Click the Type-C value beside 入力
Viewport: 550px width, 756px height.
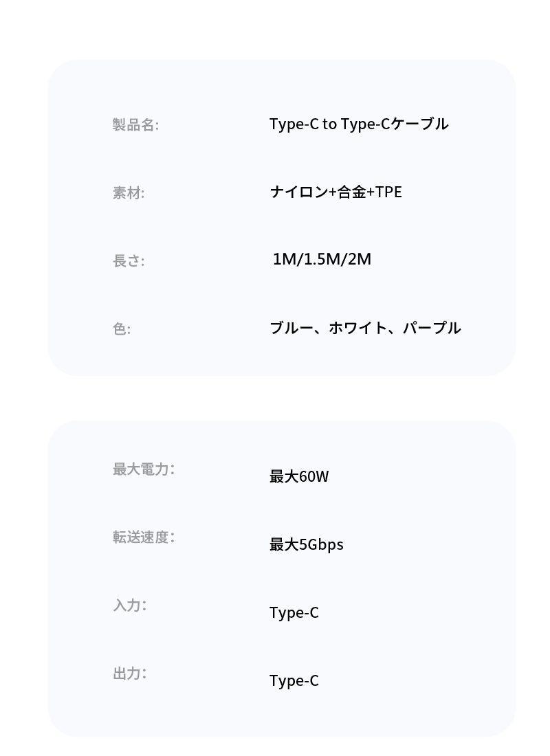(294, 613)
